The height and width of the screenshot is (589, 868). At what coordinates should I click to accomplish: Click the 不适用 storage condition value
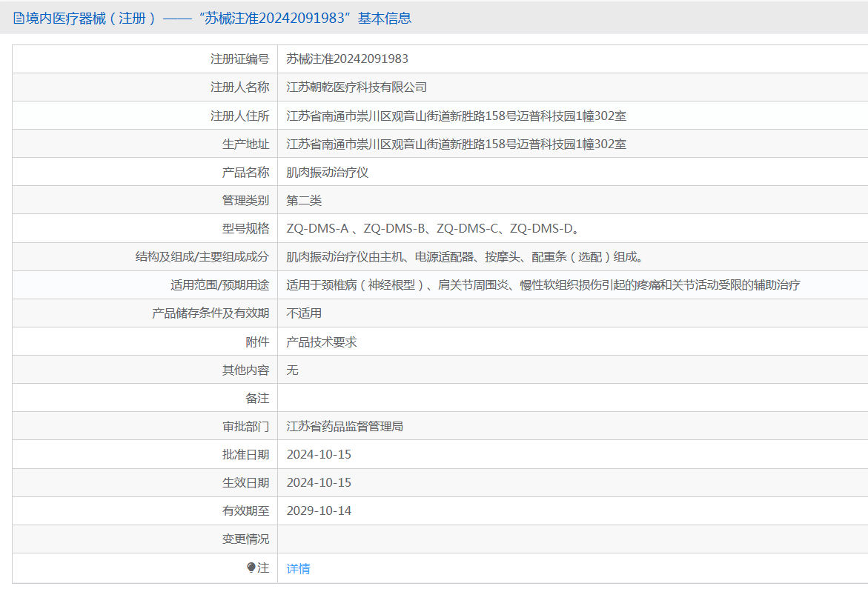coord(304,313)
